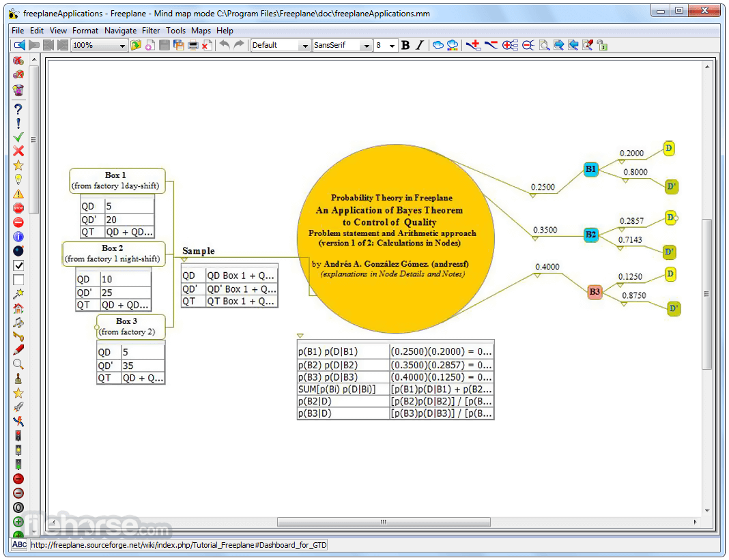729x560 pixels.
Task: Open the Tools menu
Action: tap(175, 31)
